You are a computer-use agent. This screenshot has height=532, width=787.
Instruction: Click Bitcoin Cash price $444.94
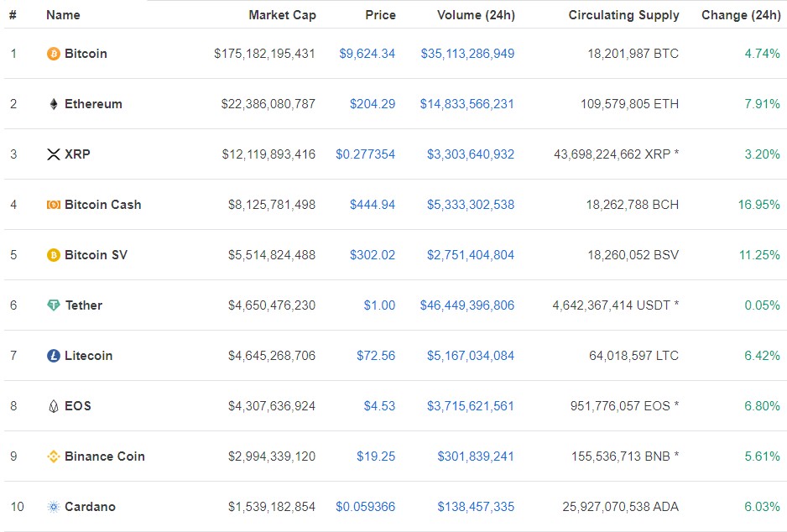[x=373, y=205]
